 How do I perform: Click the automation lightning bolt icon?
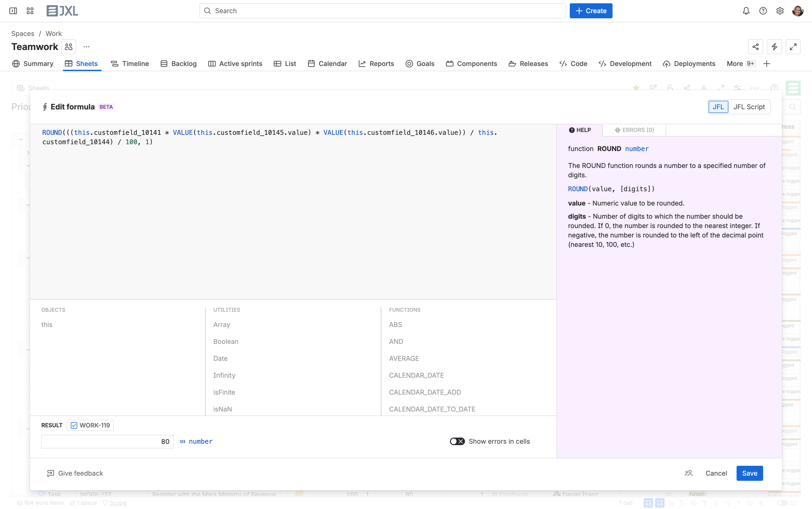click(x=774, y=47)
